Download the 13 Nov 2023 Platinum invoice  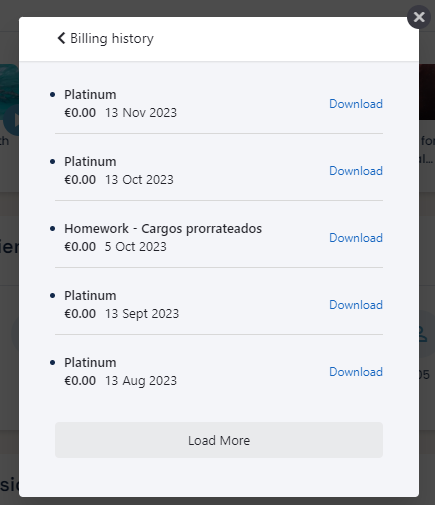click(x=356, y=104)
